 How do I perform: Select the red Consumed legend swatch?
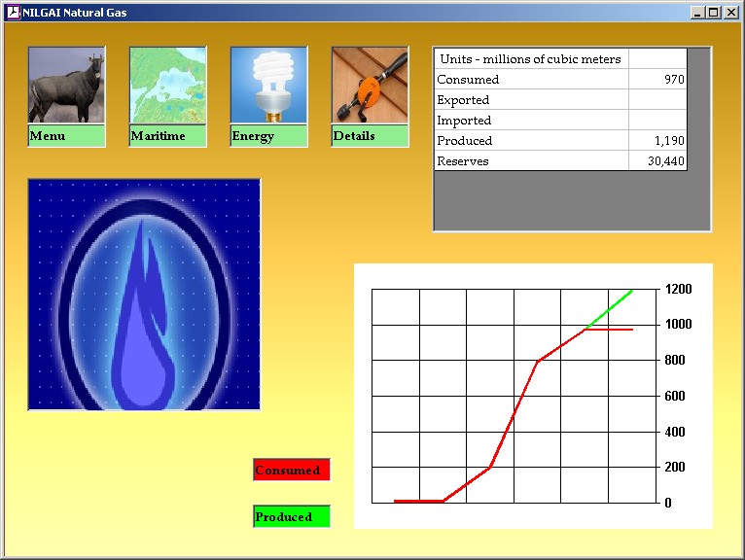point(291,471)
